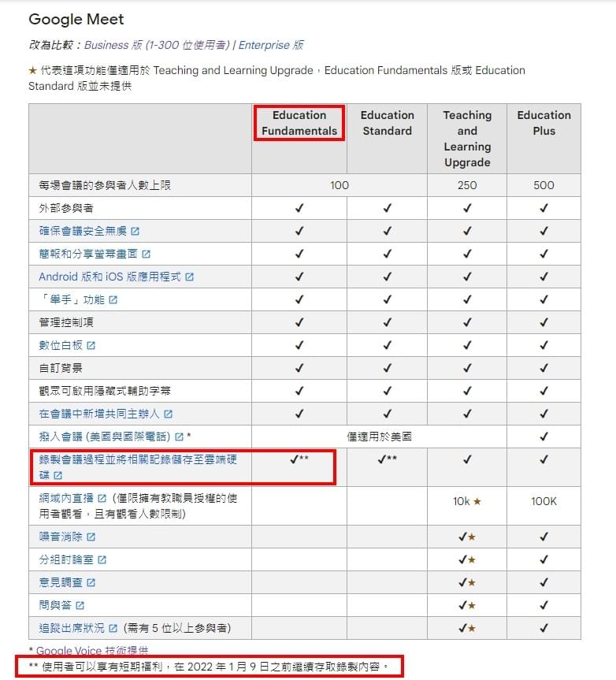616x680 pixels.
Task: Open the 噪音消除 link
Action: 61,537
